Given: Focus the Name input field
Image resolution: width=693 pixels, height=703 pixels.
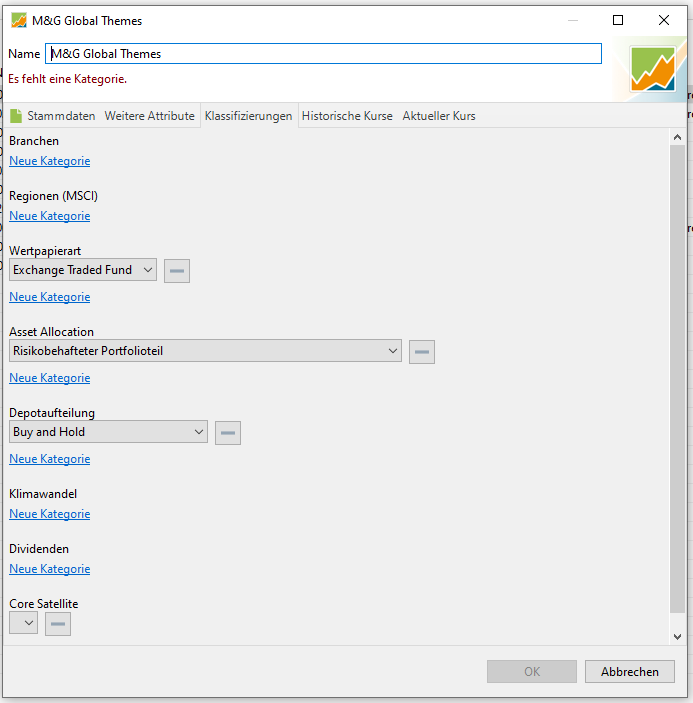Looking at the screenshot, I should click(323, 54).
